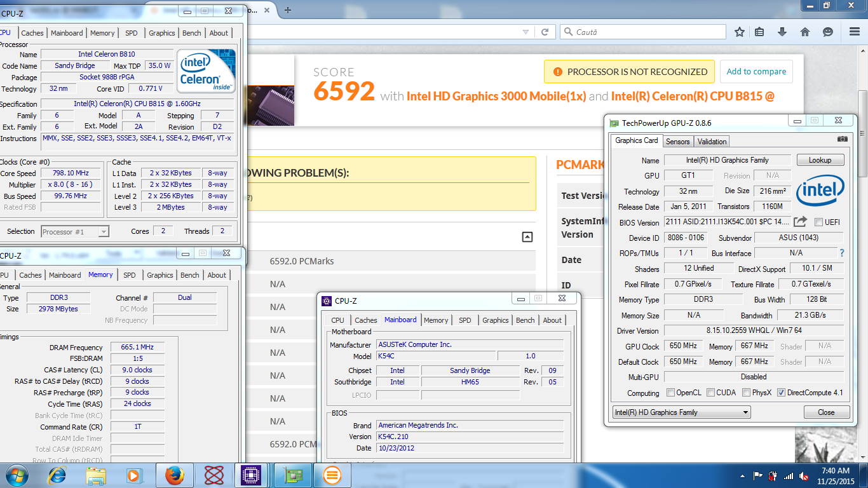This screenshot has width=868, height=488.
Task: Click the orange circular taskbar icon
Action: tap(332, 475)
